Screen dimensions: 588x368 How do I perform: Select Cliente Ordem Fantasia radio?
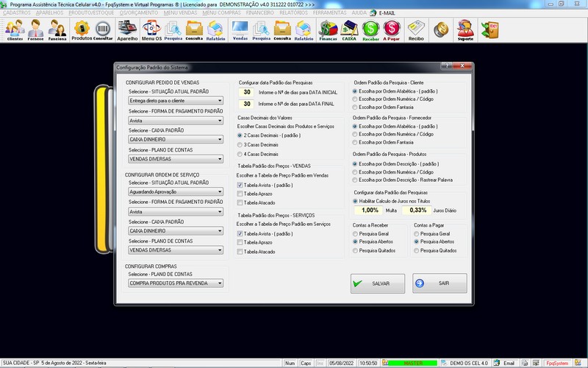coord(355,107)
